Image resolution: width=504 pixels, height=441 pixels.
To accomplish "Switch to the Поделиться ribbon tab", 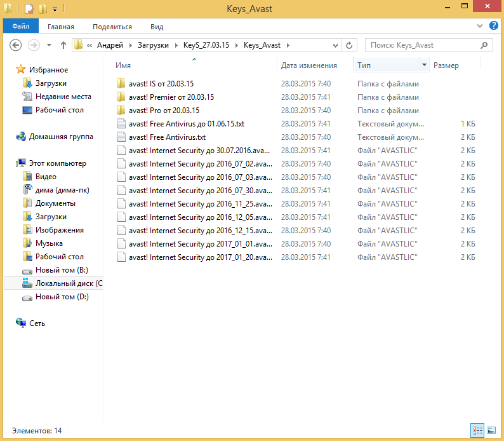I will click(x=112, y=27).
